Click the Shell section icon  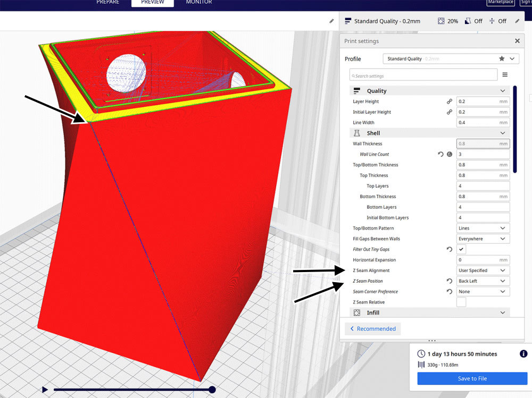click(x=356, y=133)
